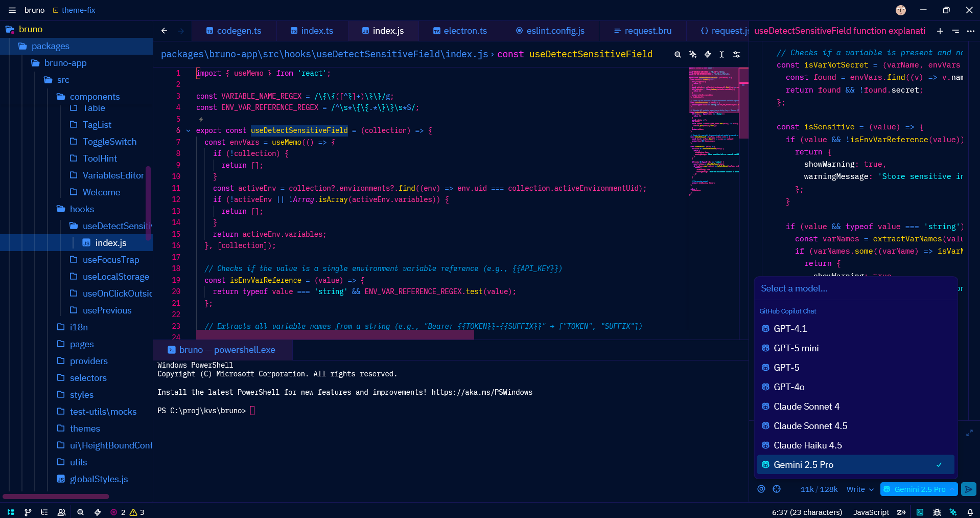Click the project panel horizontal scrollbar

click(56, 496)
